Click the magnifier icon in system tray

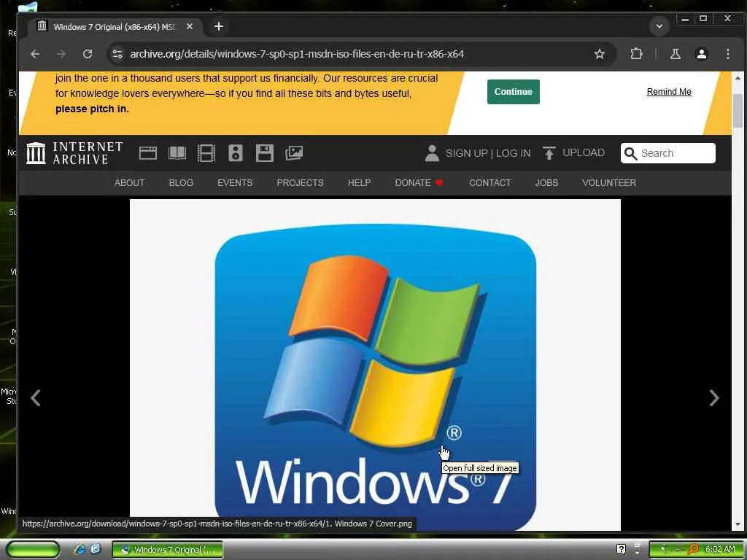694,549
